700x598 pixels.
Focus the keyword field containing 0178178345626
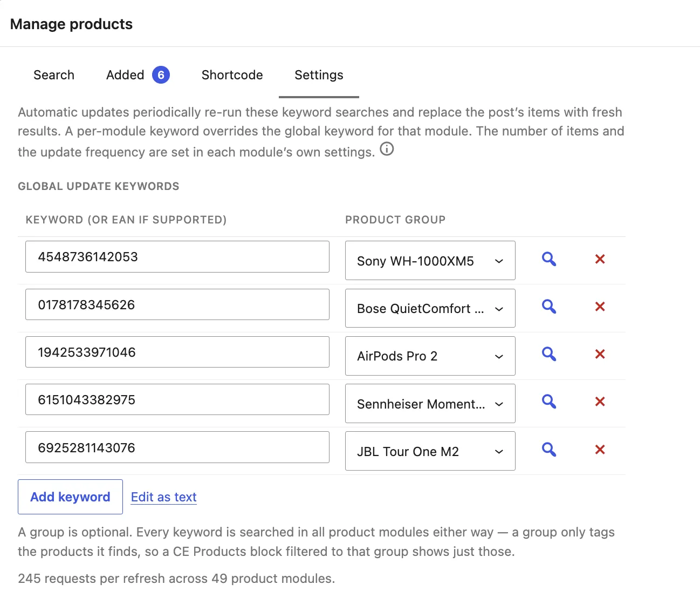click(x=177, y=304)
